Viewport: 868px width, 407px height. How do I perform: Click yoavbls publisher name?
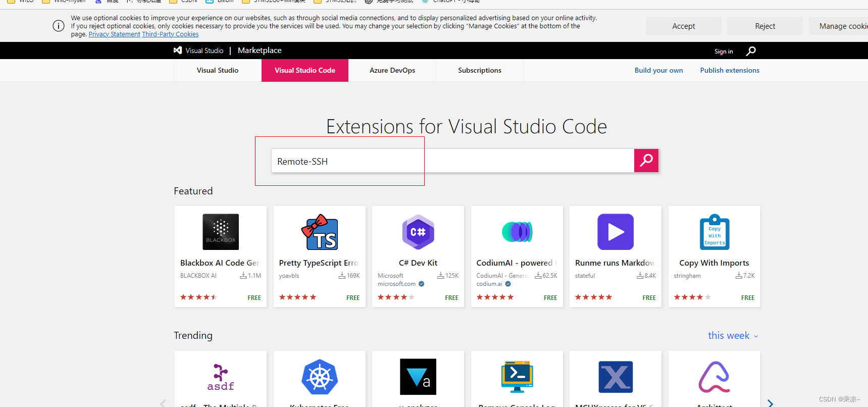pyautogui.click(x=289, y=276)
